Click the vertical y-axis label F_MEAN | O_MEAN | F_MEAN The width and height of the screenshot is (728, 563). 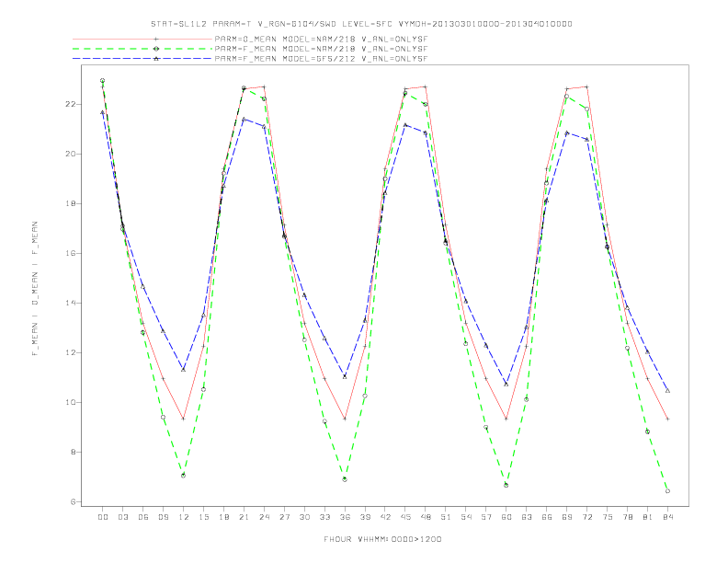tap(35, 289)
